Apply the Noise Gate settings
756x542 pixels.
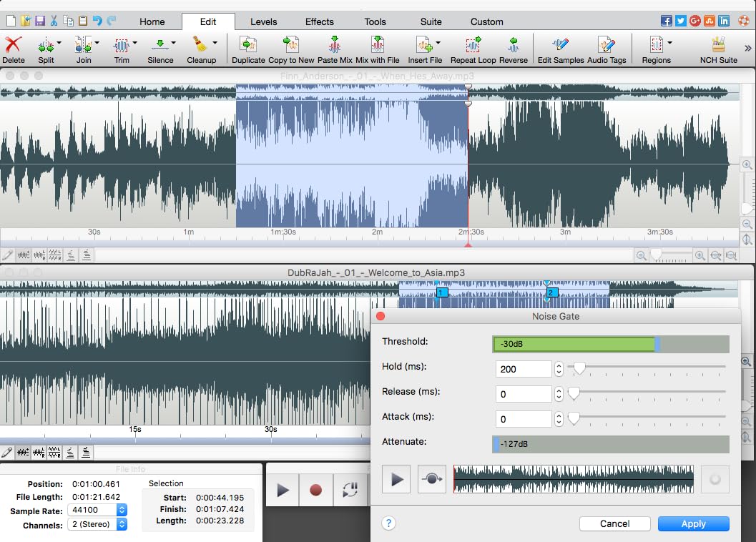[692, 523]
